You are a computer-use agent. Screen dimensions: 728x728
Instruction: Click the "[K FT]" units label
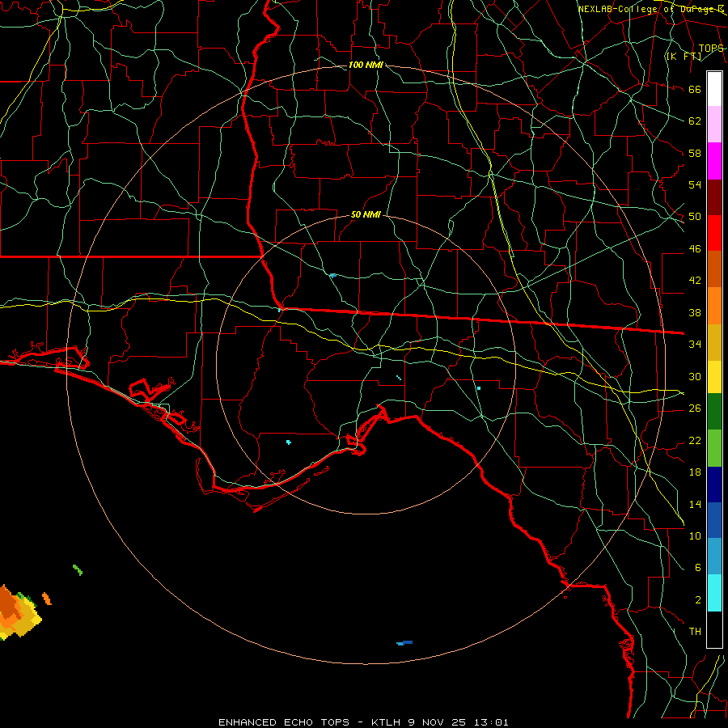[684, 57]
